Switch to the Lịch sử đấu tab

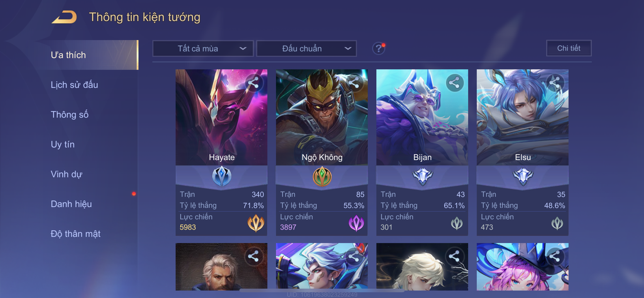pyautogui.click(x=74, y=85)
